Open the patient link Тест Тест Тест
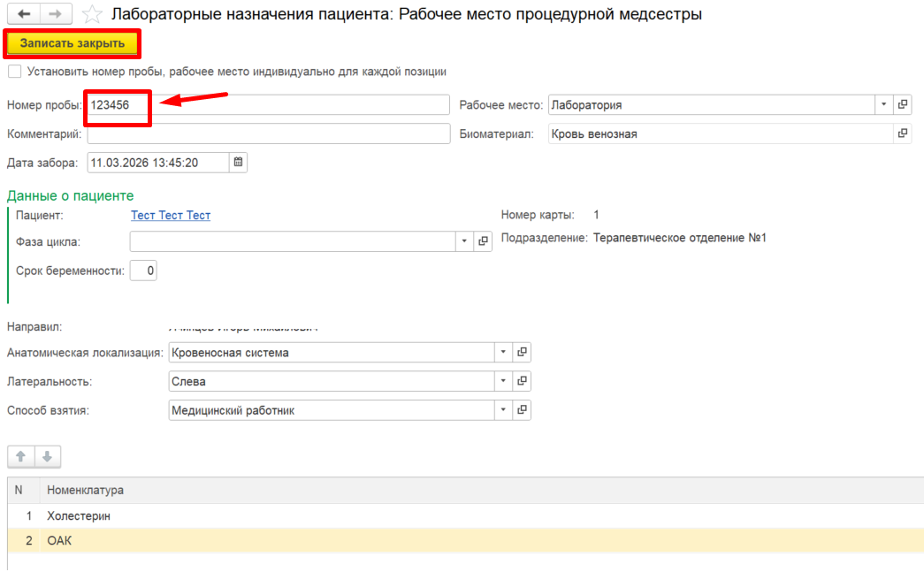Screen dimensions: 924x572 (x=171, y=215)
